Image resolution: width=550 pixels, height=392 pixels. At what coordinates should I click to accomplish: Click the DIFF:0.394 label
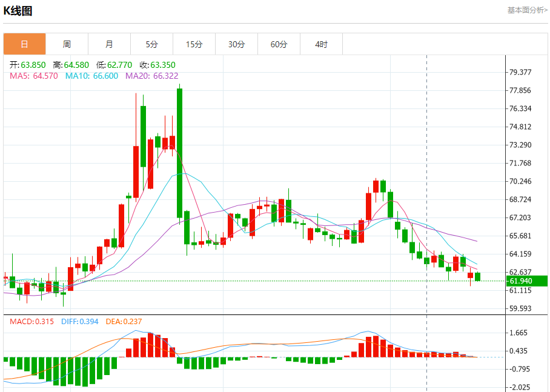79,322
